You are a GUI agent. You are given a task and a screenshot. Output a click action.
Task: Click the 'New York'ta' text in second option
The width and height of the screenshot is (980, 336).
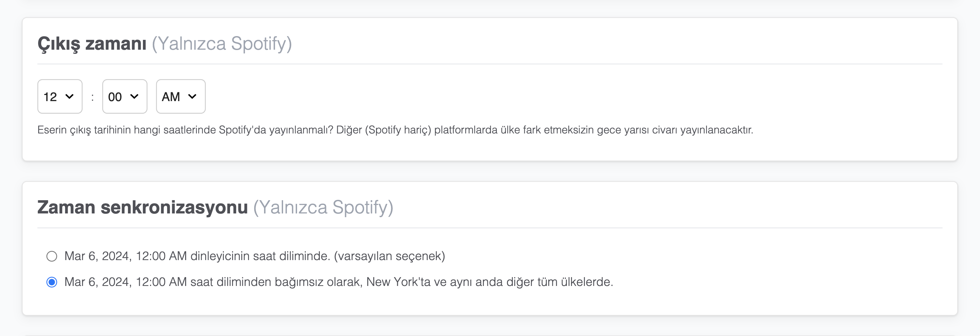click(398, 282)
